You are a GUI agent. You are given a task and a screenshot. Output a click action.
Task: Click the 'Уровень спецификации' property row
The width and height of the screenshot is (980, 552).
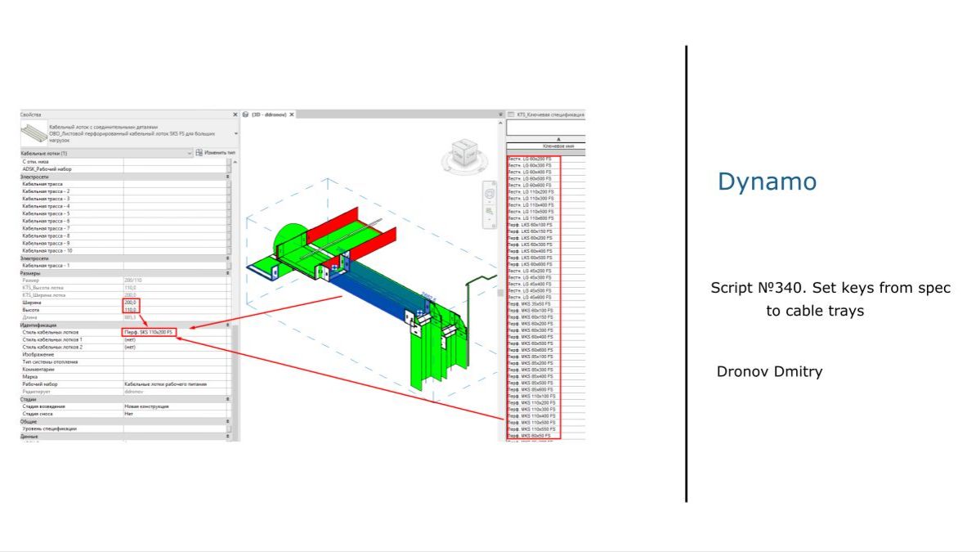[126, 429]
